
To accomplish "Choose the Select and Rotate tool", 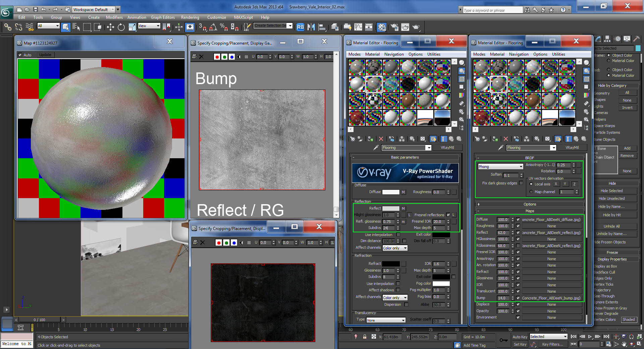I will pyautogui.click(x=121, y=27).
